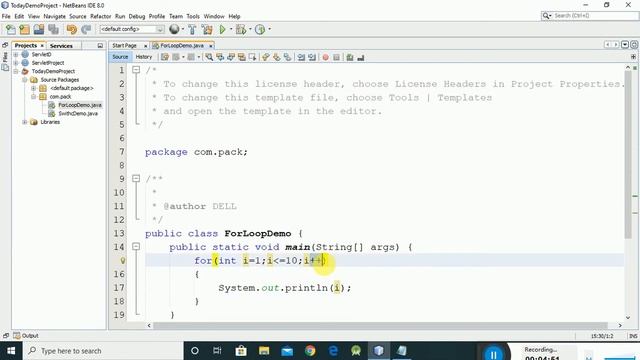
Task: Collapse the TodayDemoProject node
Action: pos(16,71)
